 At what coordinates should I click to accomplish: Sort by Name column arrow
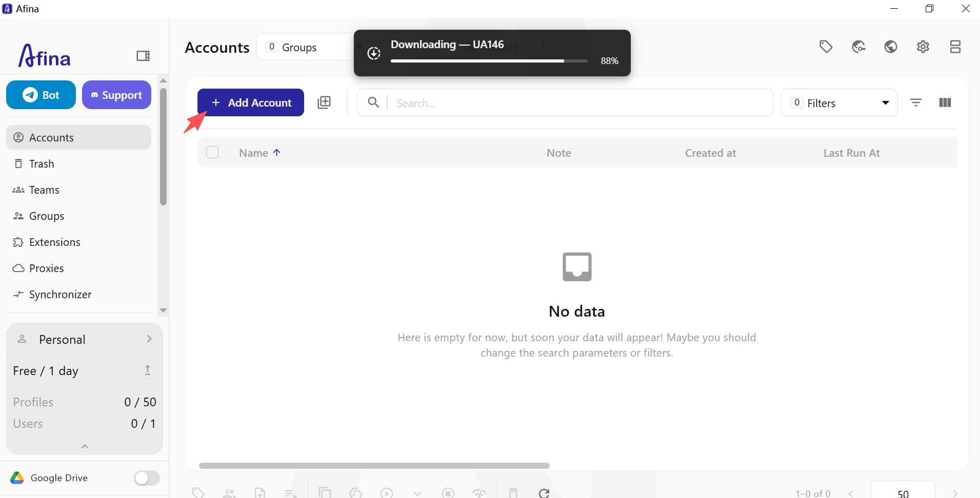(x=277, y=152)
